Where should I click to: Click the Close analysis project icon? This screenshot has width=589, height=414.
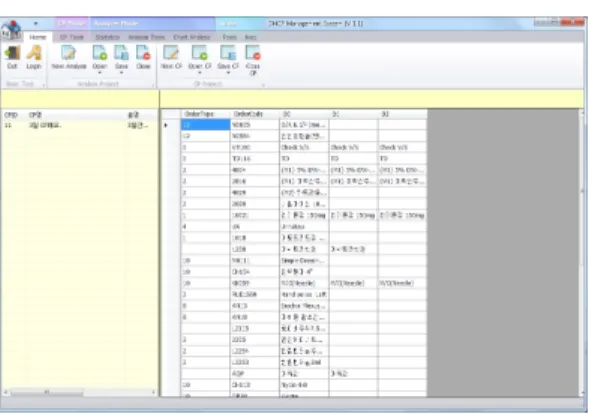pos(143,53)
